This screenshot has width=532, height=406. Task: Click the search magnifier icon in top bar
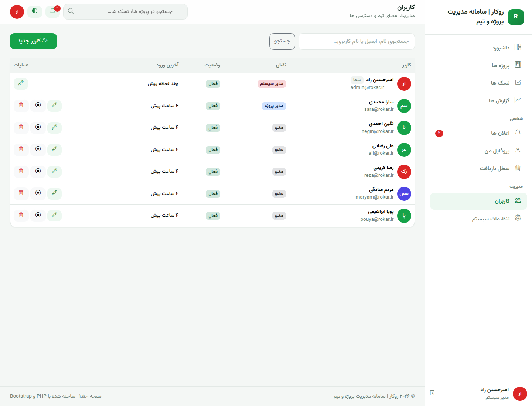[71, 11]
